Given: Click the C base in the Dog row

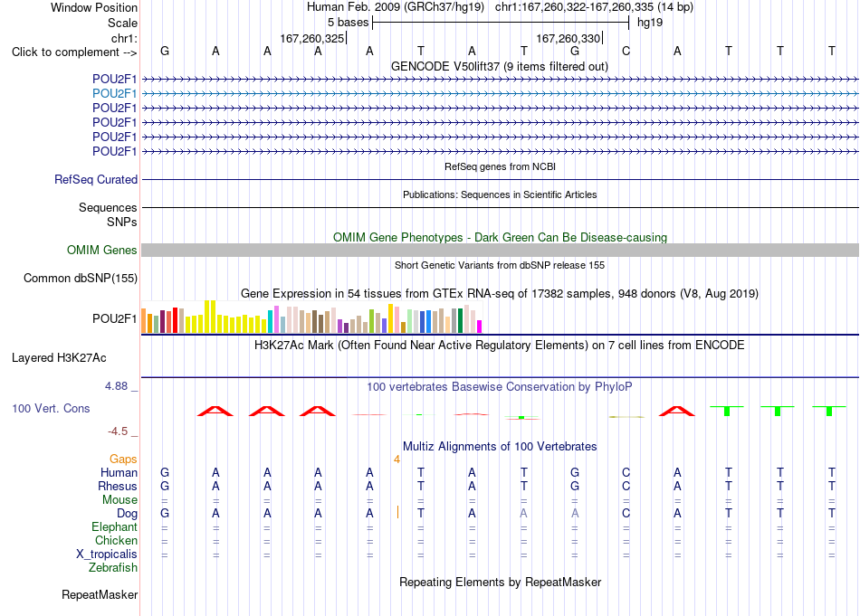Looking at the screenshot, I should [x=626, y=514].
